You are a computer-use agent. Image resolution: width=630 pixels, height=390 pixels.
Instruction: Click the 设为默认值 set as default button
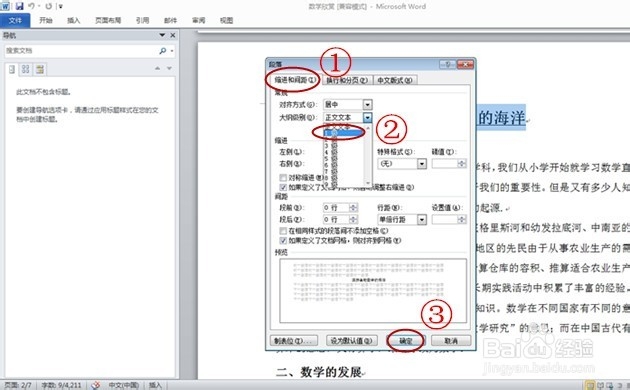pos(351,341)
